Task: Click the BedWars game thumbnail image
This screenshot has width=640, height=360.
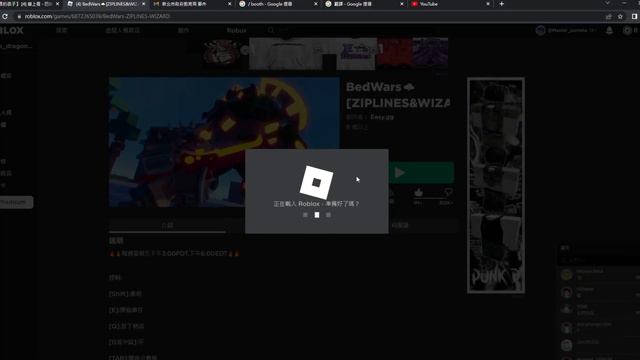Action: (x=224, y=142)
